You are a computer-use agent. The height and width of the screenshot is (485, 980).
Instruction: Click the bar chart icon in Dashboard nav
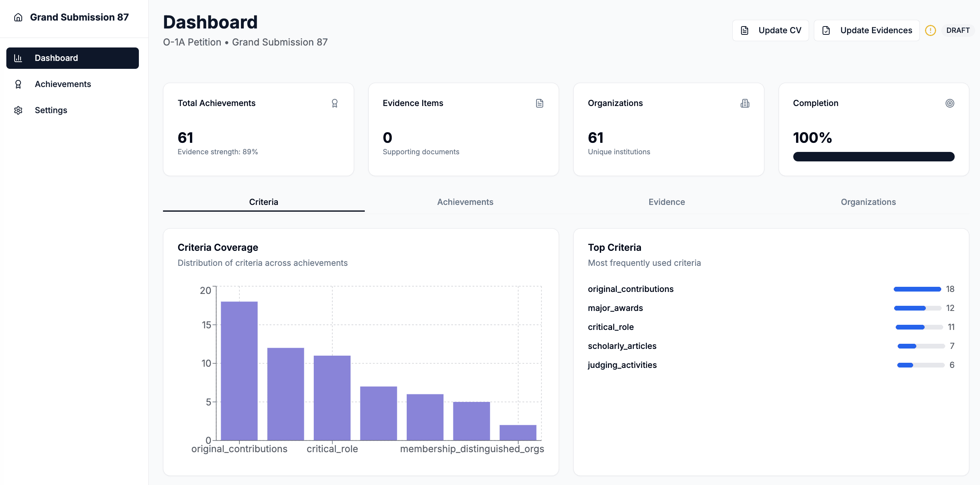click(x=18, y=58)
